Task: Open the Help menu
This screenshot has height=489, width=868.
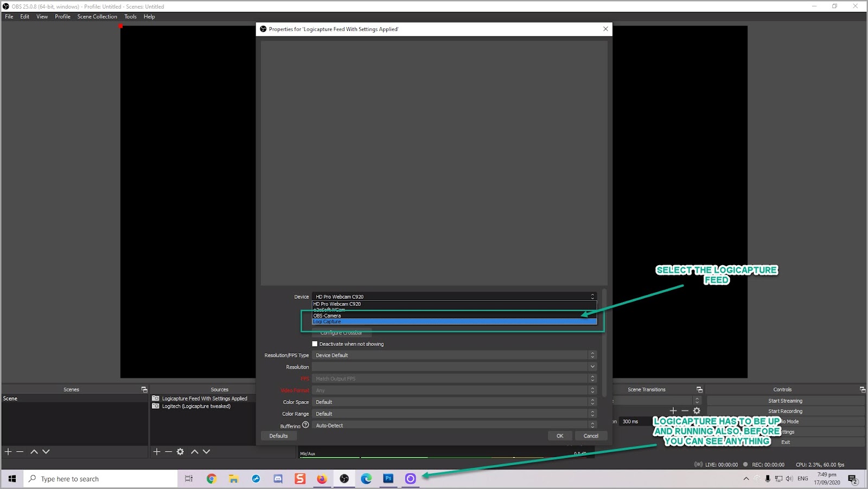Action: (x=149, y=17)
